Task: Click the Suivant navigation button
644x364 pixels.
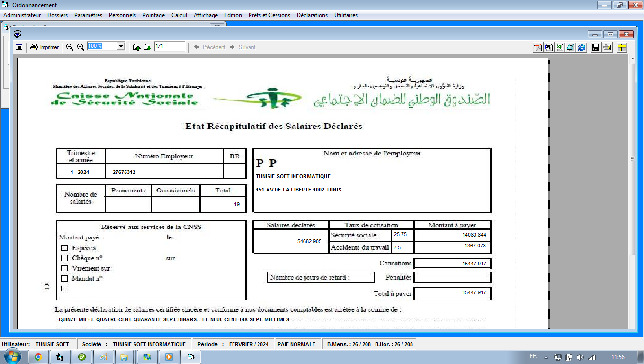Action: (x=242, y=47)
